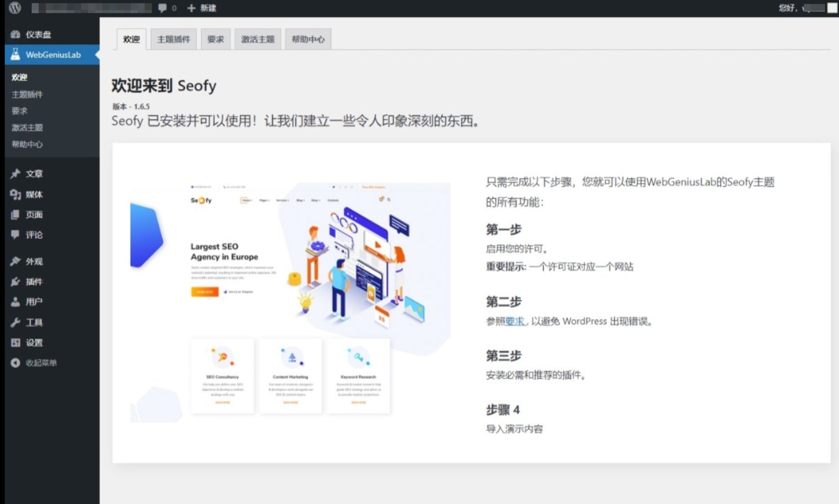The height and width of the screenshot is (504, 839).
Task: Click the 收起菜单 label
Action: click(x=41, y=363)
